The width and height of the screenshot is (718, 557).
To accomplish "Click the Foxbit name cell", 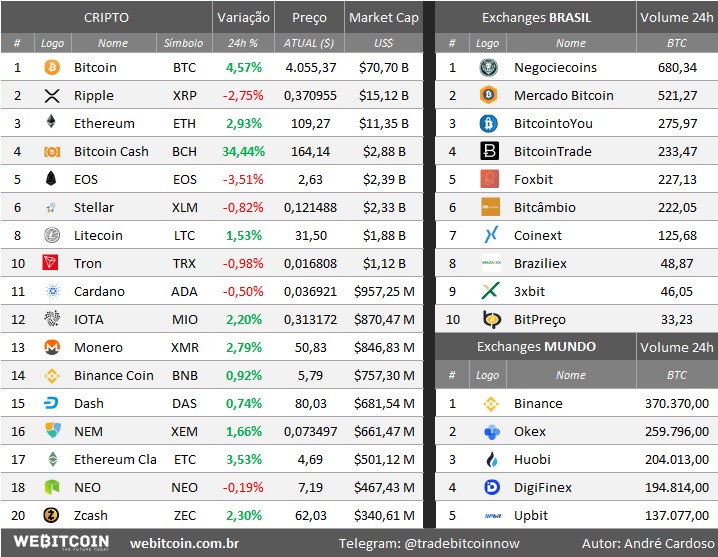I will click(x=533, y=179).
